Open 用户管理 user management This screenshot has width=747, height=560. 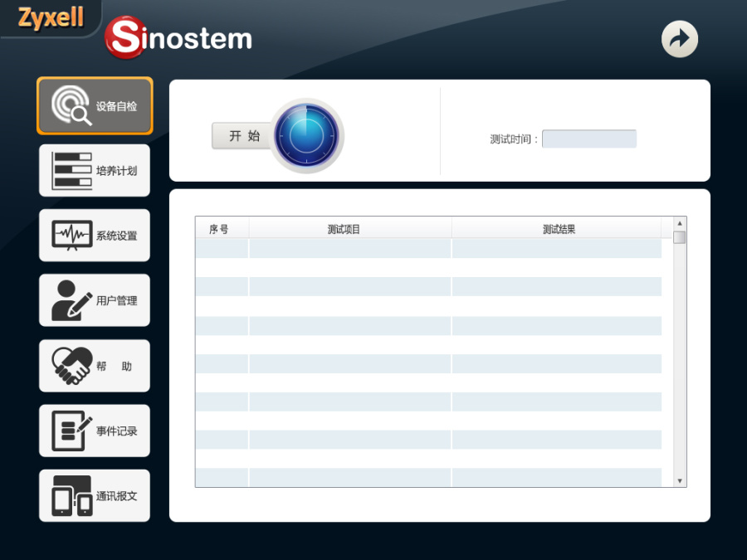[95, 300]
